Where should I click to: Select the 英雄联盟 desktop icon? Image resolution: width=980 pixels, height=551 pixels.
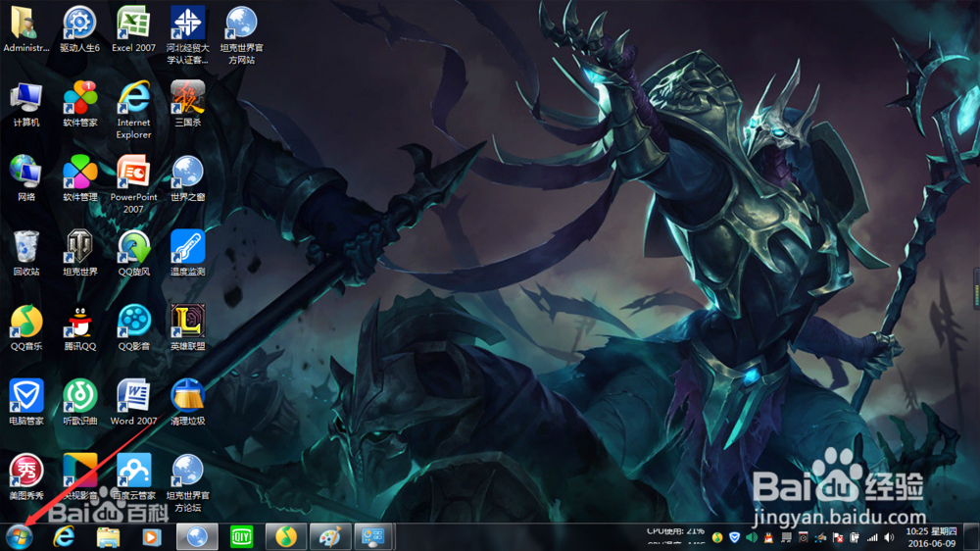pos(187,327)
